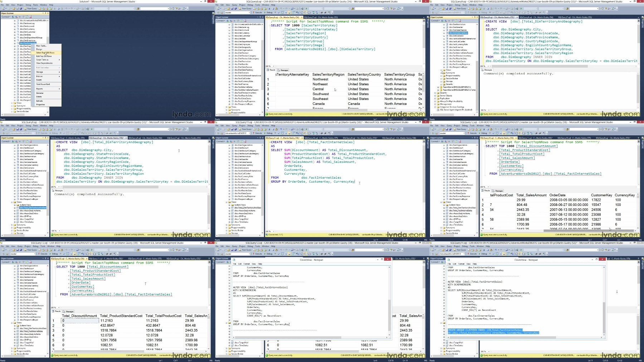644x362 pixels.
Task: Select Results to Grid in SQLQuery8.sql window
Action: click(x=305, y=13)
